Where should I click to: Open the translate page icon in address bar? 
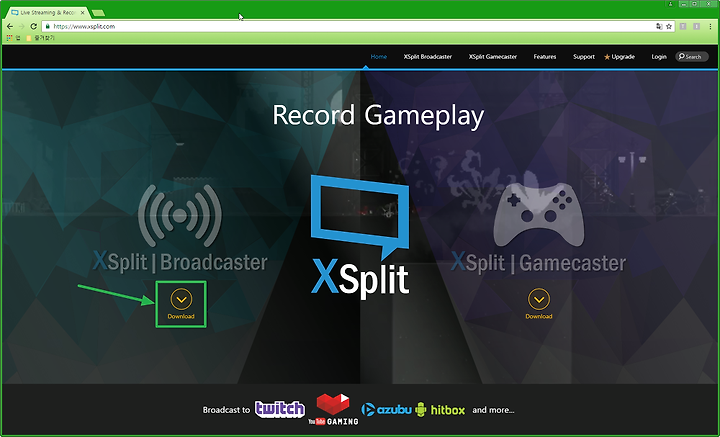659,27
